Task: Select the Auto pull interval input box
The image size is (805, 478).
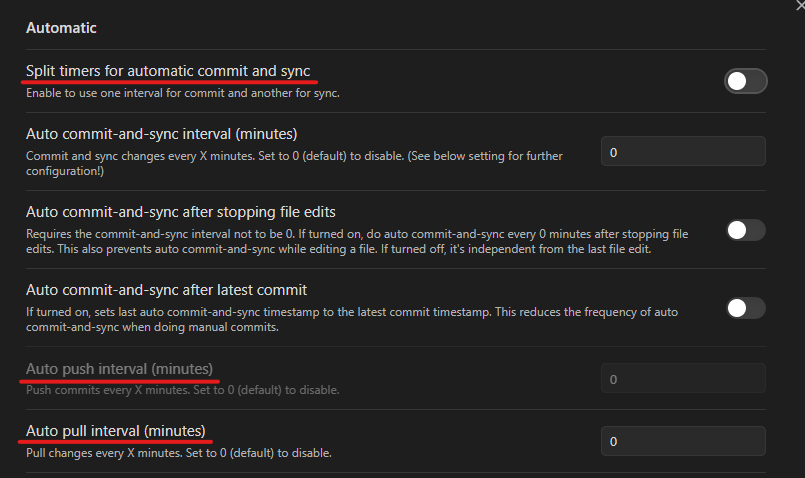Action: 683,441
